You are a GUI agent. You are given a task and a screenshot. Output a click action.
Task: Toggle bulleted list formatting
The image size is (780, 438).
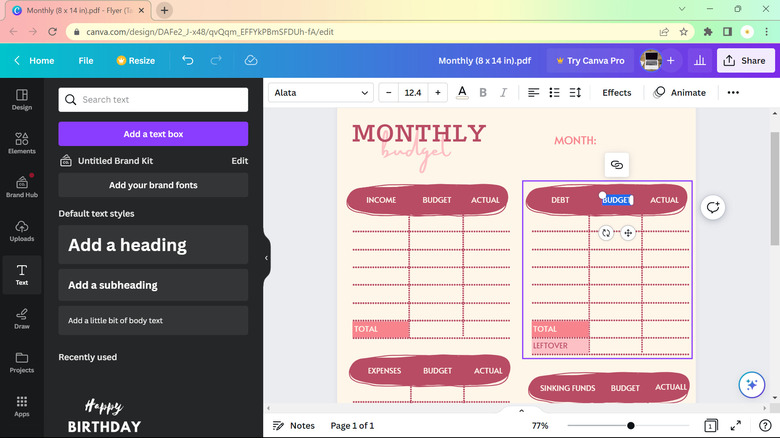[554, 93]
